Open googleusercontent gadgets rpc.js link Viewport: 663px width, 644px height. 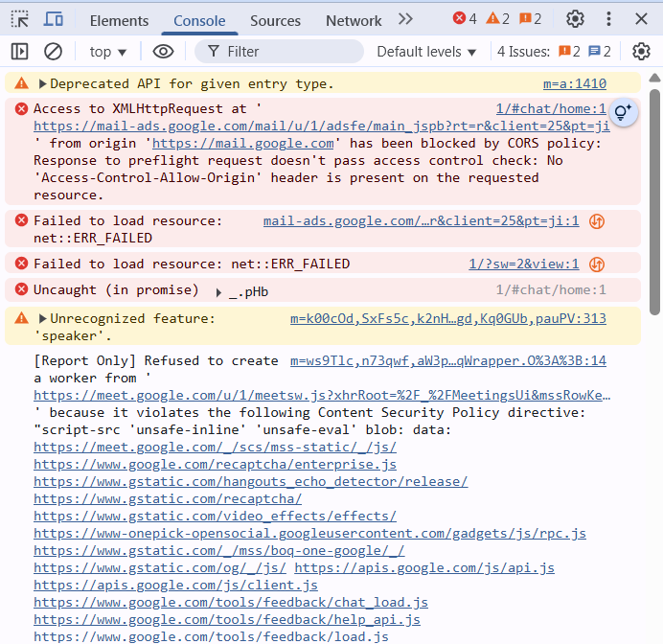(x=309, y=534)
